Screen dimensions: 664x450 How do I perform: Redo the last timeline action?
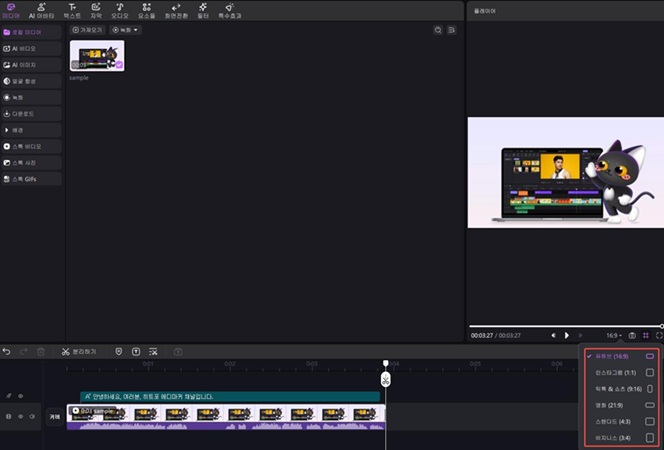point(24,352)
